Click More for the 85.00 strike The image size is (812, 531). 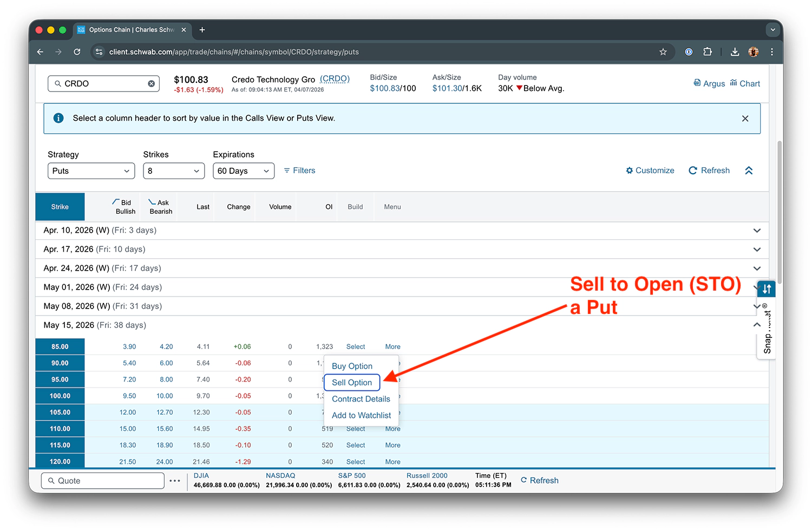393,346
